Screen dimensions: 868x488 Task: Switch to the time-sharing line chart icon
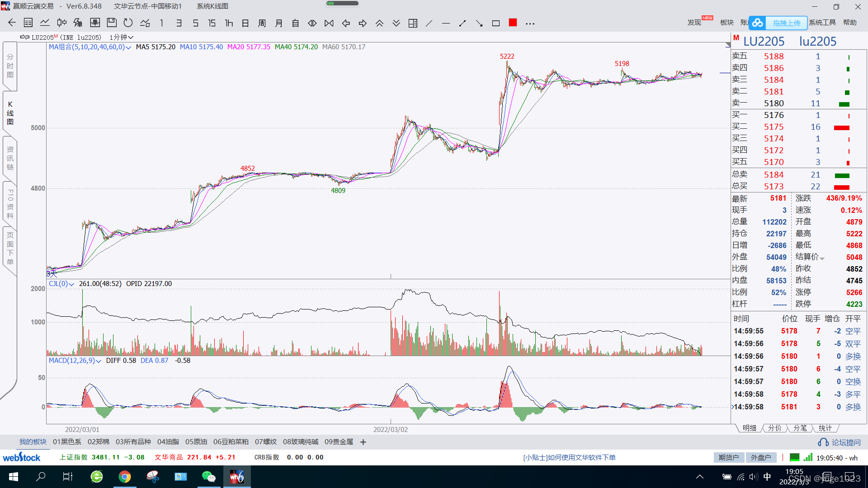click(x=45, y=23)
